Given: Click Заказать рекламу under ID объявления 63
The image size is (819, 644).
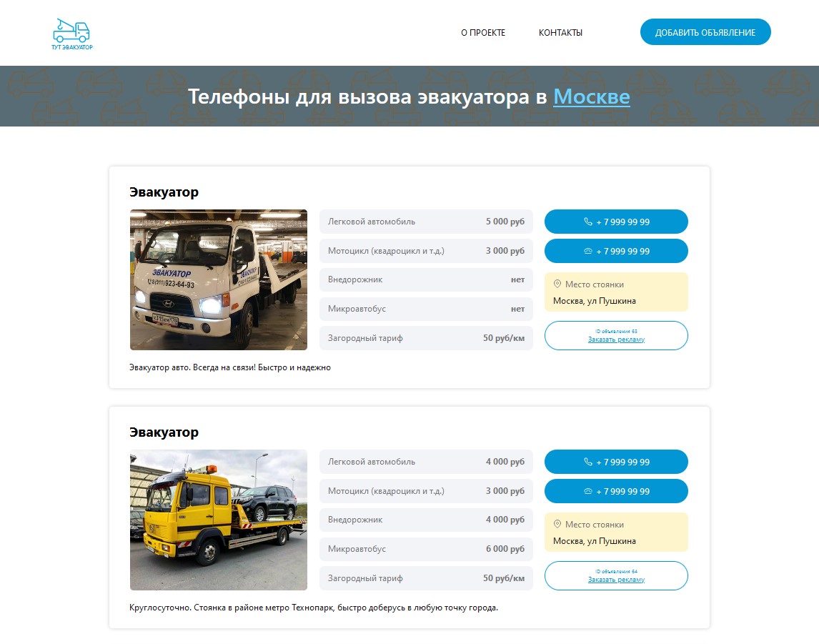Looking at the screenshot, I should [616, 340].
